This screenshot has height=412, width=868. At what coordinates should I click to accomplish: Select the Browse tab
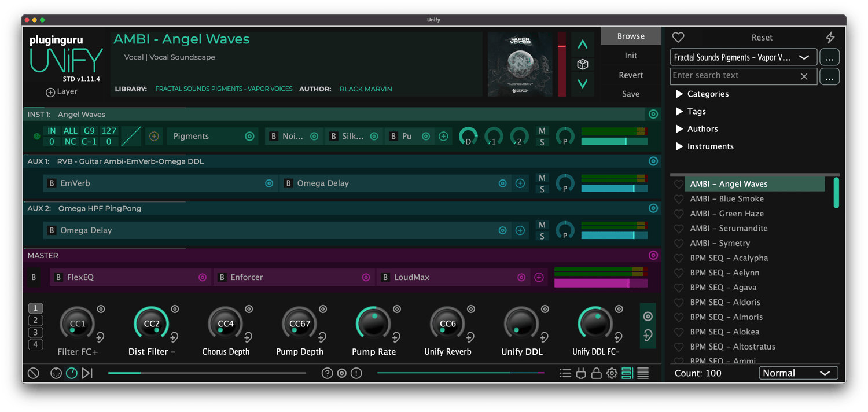(631, 36)
